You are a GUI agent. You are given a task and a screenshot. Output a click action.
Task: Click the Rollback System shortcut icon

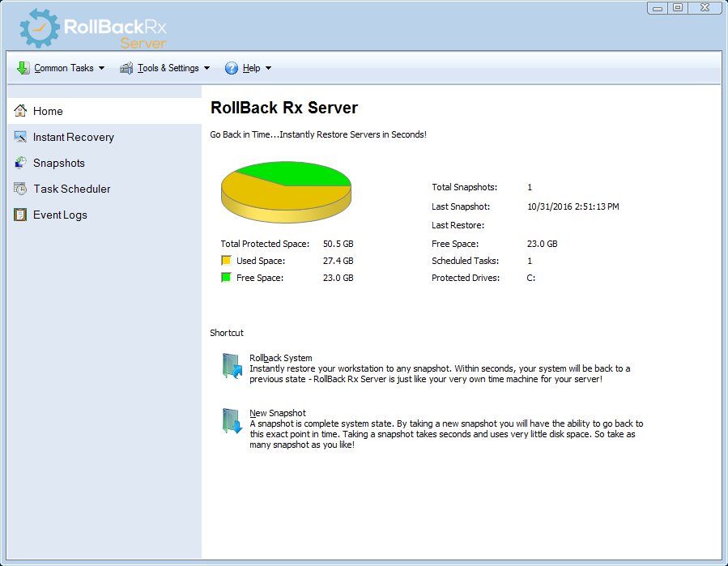click(x=230, y=366)
